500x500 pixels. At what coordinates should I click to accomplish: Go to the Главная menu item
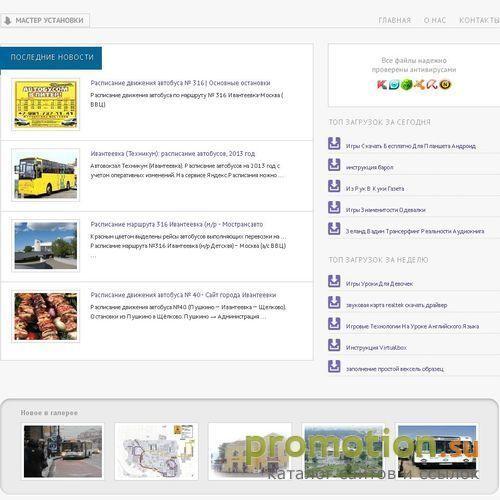tap(394, 20)
